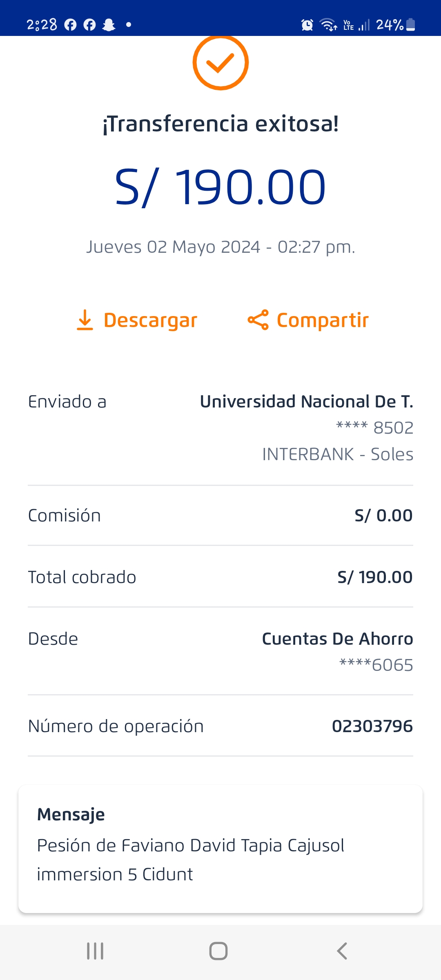The image size is (441, 980).
Task: Tap the Compartir label to share receipt
Action: pos(323,320)
